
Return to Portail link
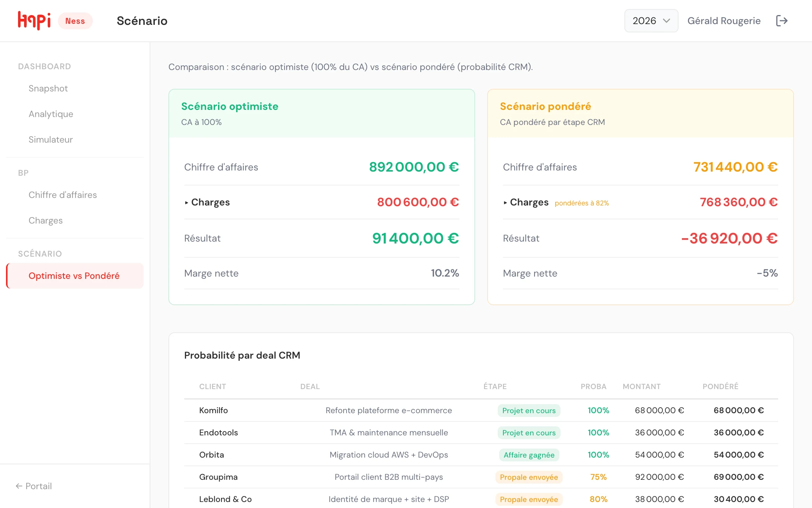(x=33, y=486)
